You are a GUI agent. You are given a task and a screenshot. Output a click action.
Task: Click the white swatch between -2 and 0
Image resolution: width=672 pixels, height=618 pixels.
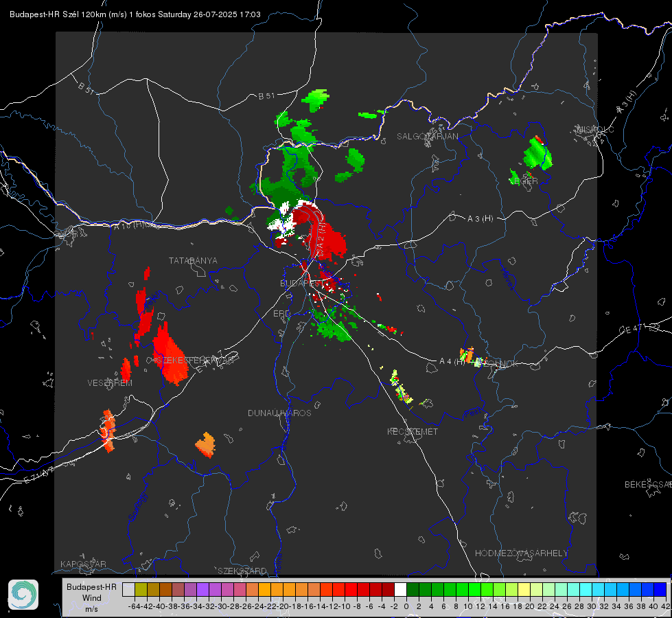400,589
